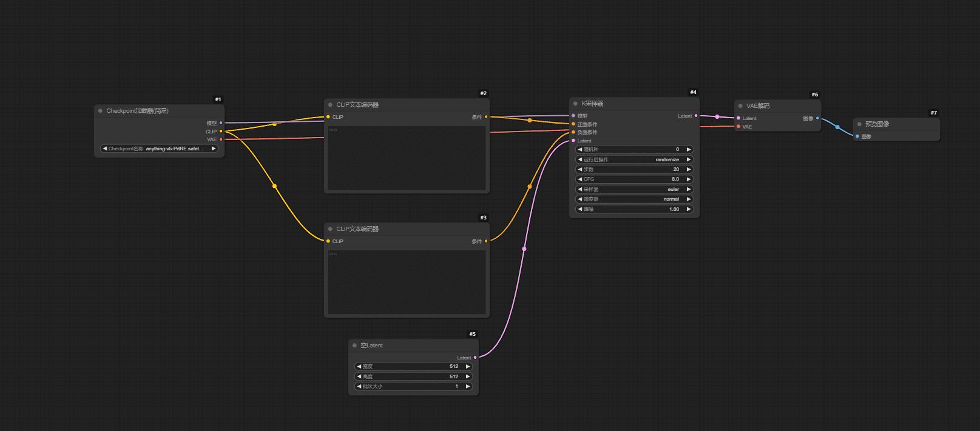Click Latent output socket on 空Latent node
The width and height of the screenshot is (980, 431).
[475, 358]
